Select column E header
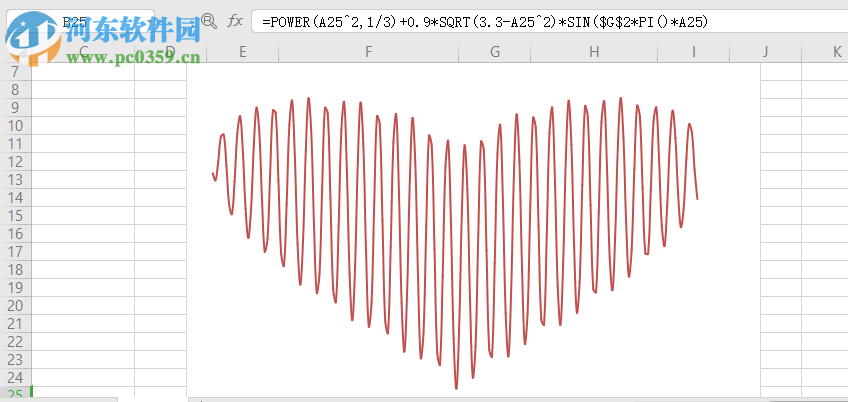This screenshot has height=402, width=848. 242,52
